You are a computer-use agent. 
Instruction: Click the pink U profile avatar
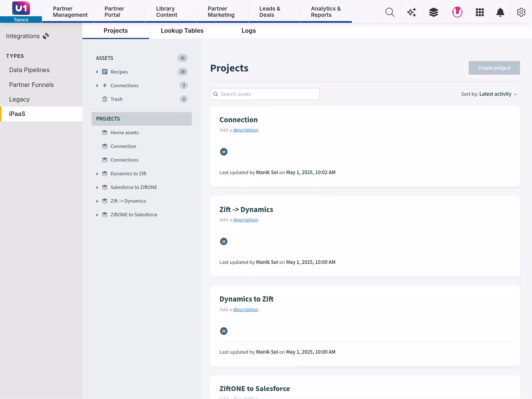click(x=457, y=12)
